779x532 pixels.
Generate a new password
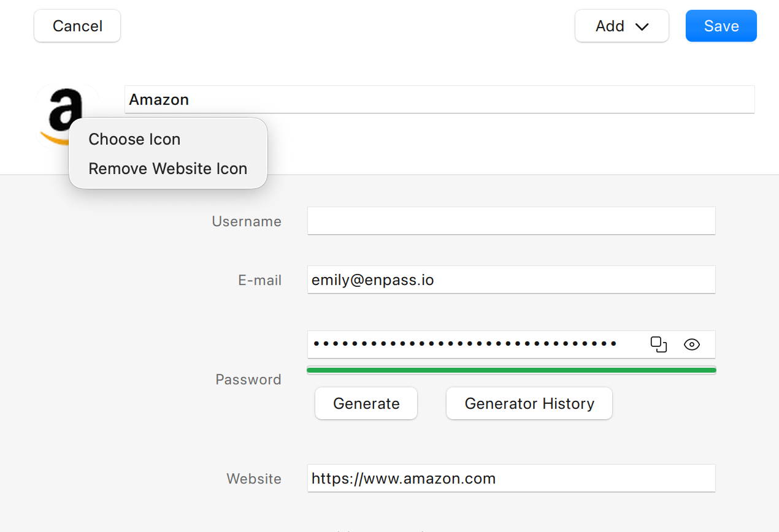click(366, 403)
